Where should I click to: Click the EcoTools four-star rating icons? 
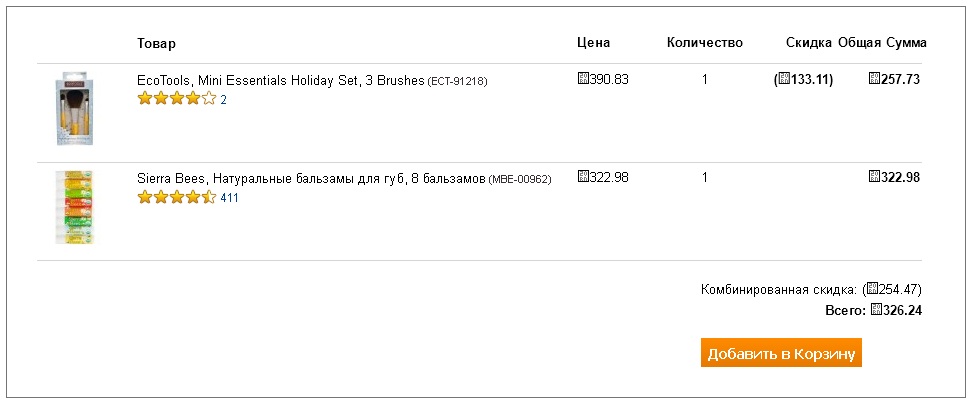[x=176, y=98]
